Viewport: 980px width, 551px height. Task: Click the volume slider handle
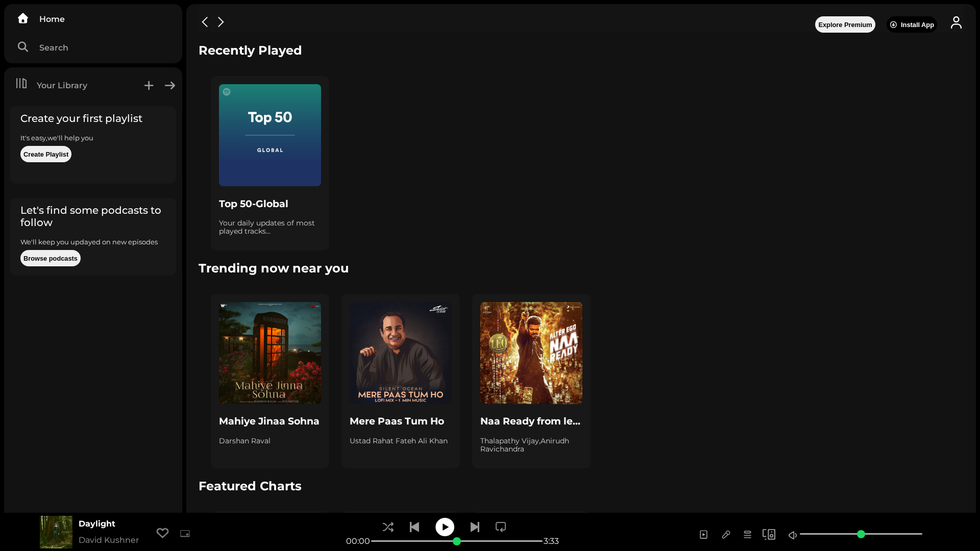point(861,534)
